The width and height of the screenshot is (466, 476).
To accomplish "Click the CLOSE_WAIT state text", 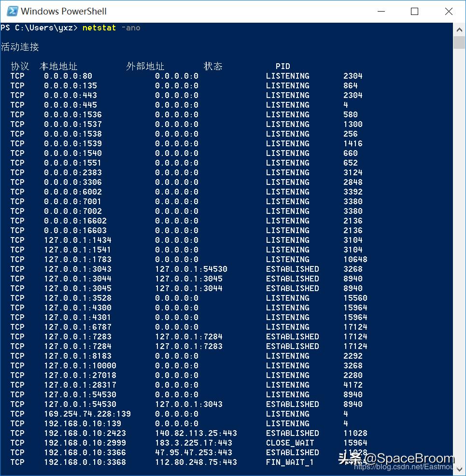I will point(290,443).
